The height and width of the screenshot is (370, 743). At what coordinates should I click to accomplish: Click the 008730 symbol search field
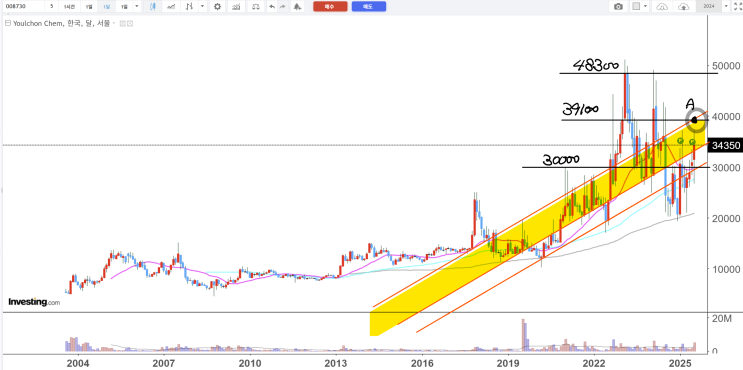coord(23,7)
